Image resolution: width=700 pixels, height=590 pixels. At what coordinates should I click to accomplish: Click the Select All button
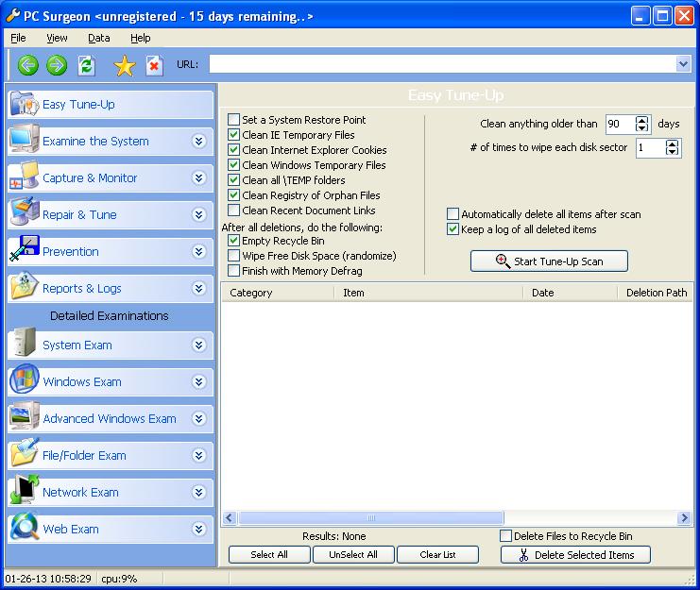pos(269,555)
